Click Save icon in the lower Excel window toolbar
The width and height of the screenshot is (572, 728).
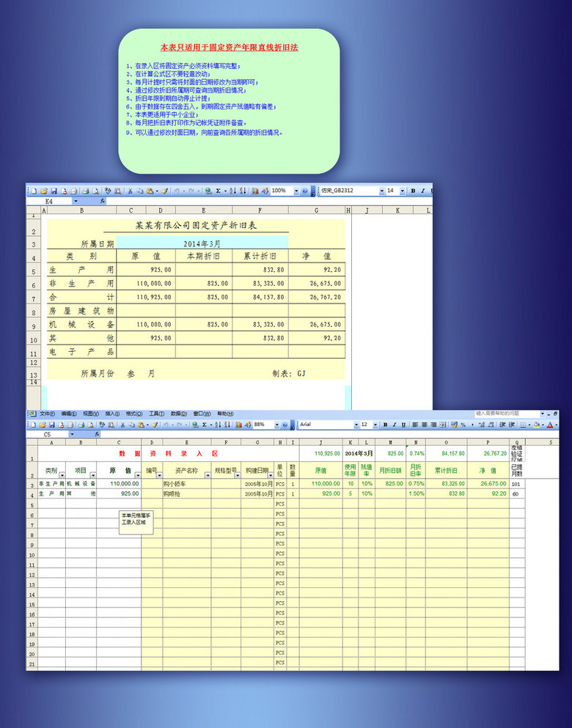[x=53, y=424]
